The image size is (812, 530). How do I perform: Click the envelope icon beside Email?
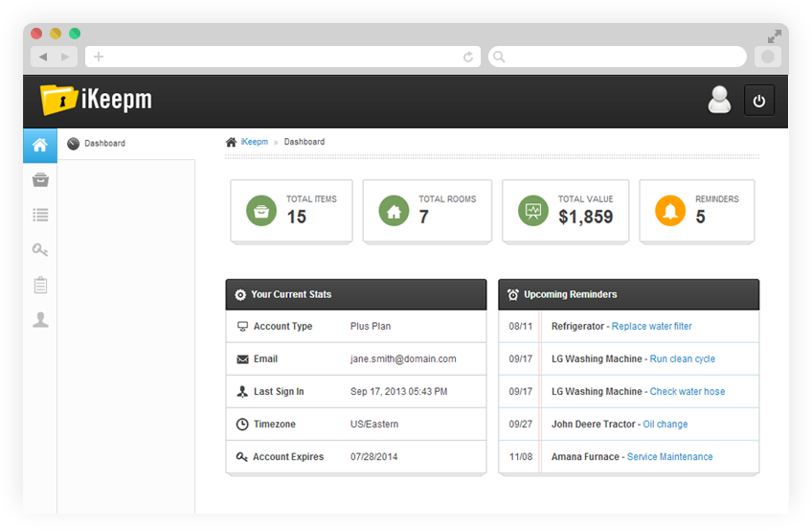(242, 359)
